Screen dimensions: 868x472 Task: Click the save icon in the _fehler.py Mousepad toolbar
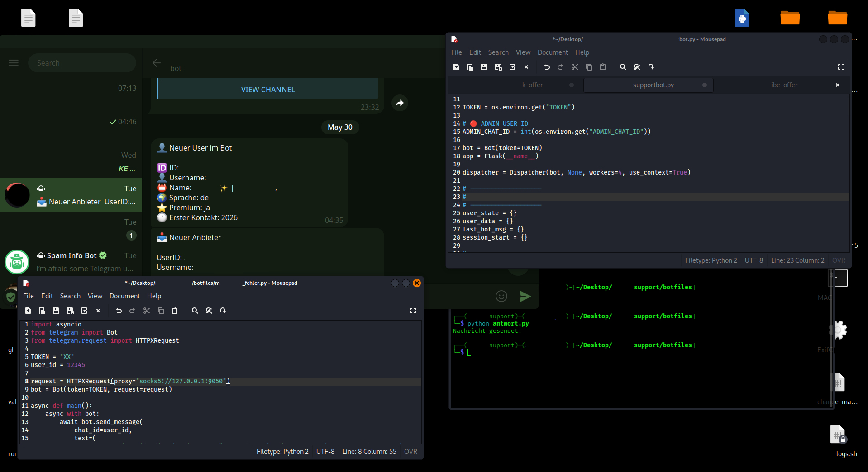pyautogui.click(x=56, y=311)
